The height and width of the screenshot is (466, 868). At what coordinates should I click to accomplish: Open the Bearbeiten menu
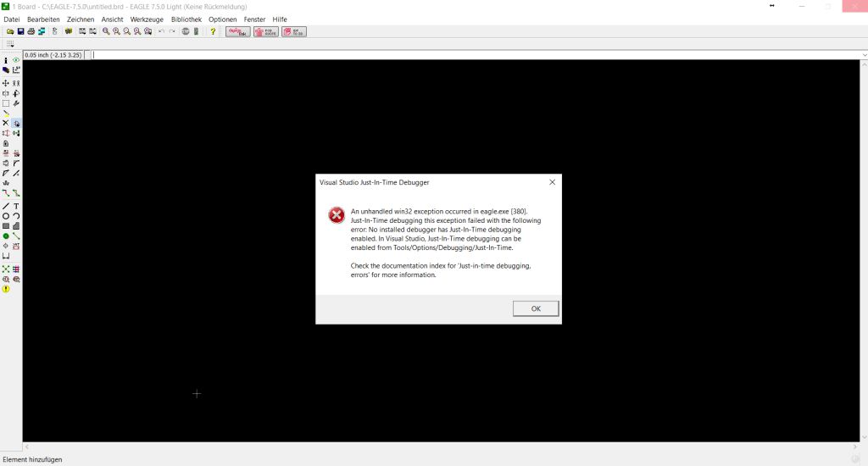coord(43,19)
